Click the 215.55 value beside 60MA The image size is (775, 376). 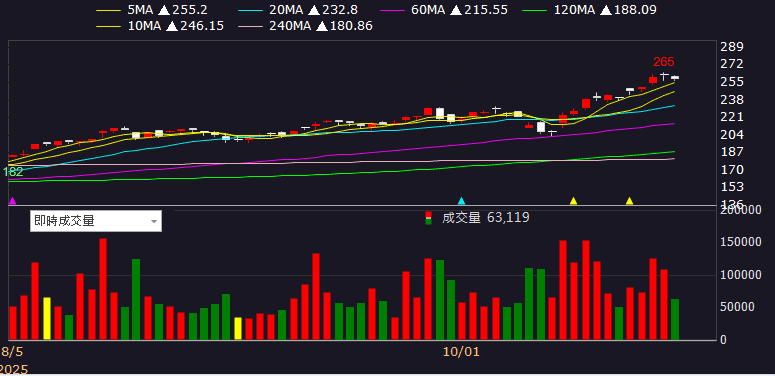coord(486,9)
